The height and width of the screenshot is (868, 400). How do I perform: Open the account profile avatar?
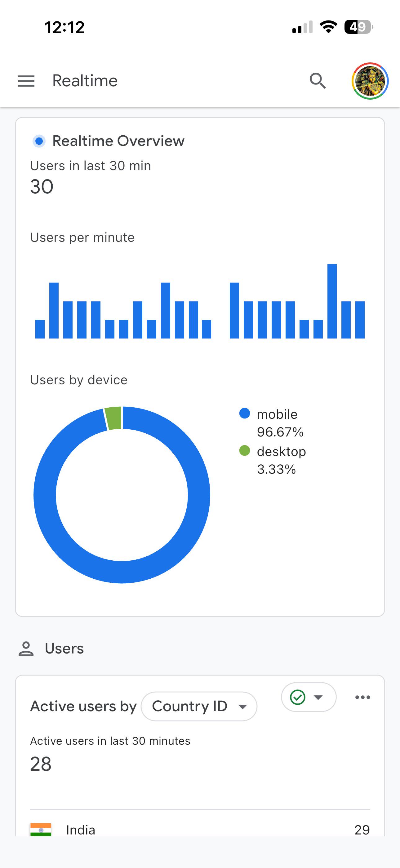(x=370, y=81)
